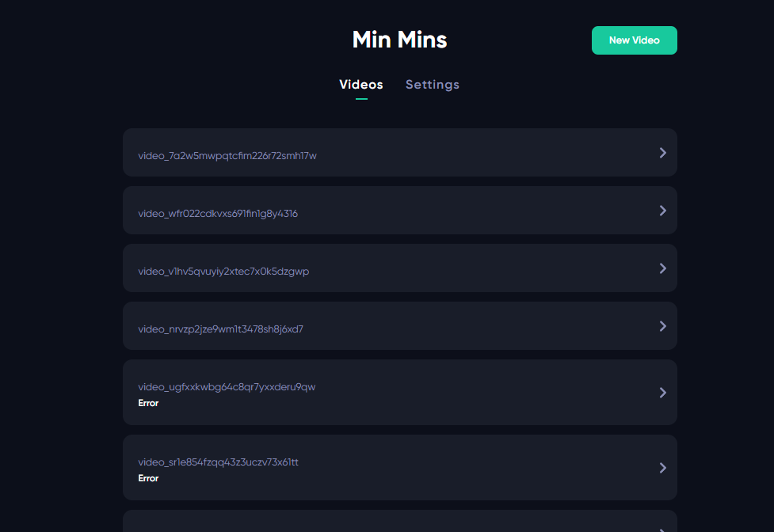Click Error label under video_sr1e854fzqq43z3uczv73x61tt
This screenshot has height=532, width=774.
point(148,478)
